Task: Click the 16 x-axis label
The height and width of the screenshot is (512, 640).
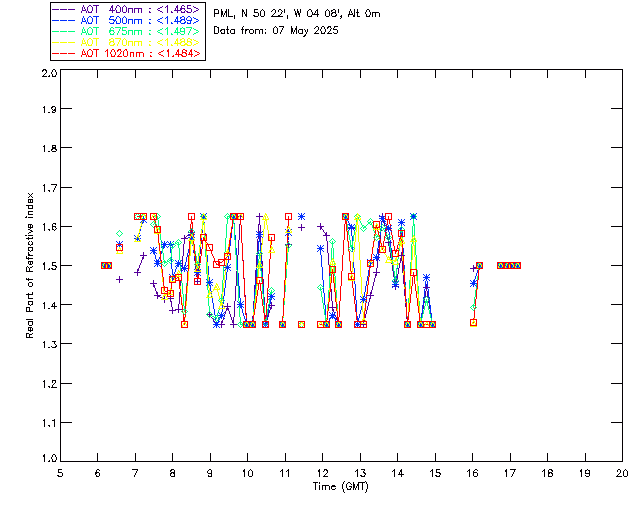Action: click(473, 473)
